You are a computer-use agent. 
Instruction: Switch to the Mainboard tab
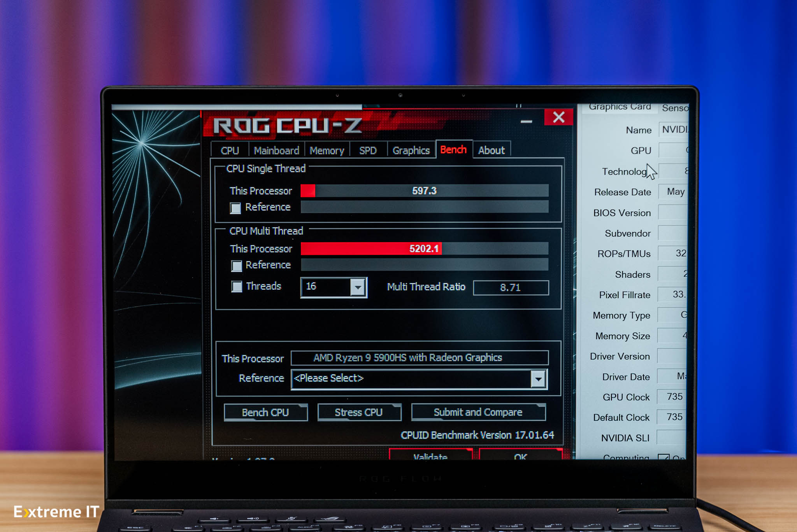tap(276, 150)
